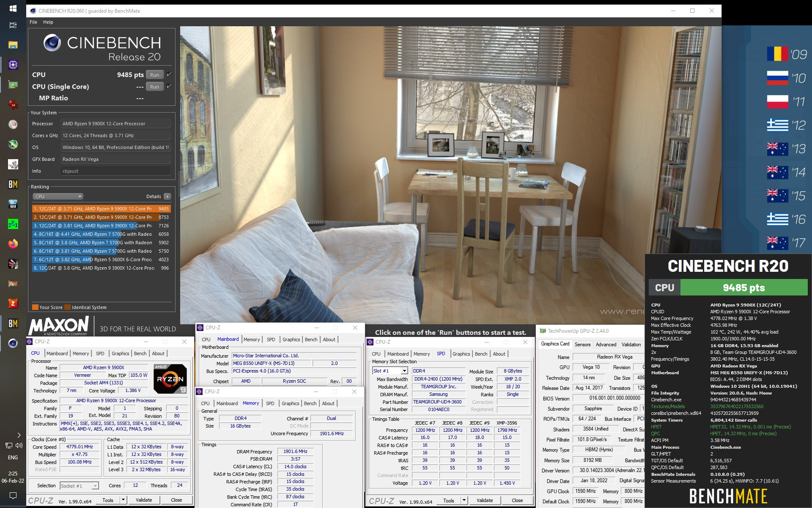The height and width of the screenshot is (508, 812).
Task: Switch to Caches... Memory tab in CPU-Z CPU window
Action: click(x=81, y=353)
